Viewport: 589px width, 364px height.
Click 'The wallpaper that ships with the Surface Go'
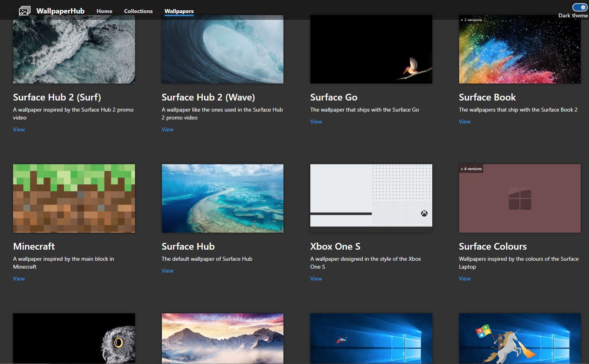click(x=365, y=110)
